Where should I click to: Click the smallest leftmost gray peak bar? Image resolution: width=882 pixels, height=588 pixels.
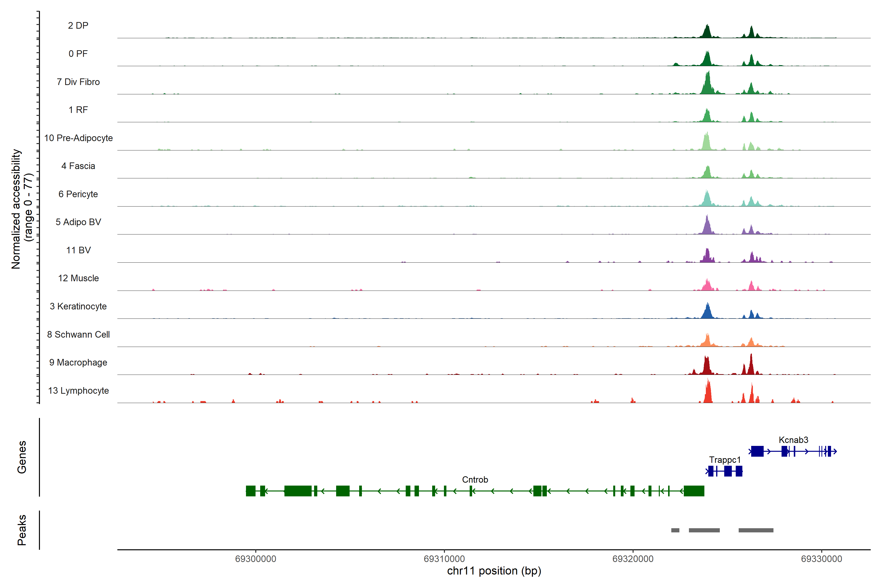[675, 530]
